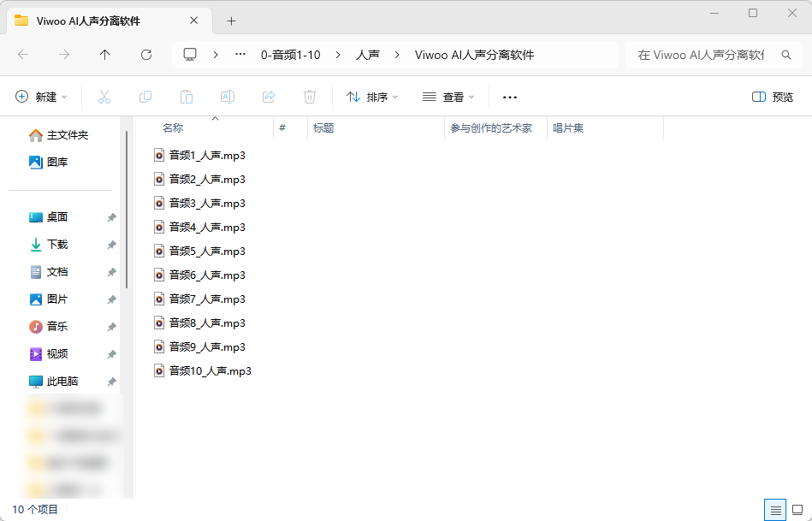
Task: Go up one folder level
Action: click(104, 55)
